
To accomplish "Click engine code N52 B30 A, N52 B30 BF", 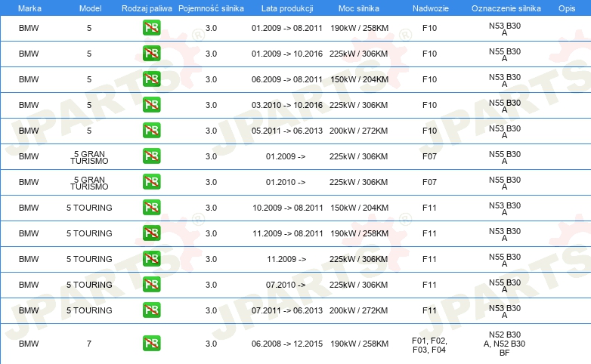I will click(504, 344).
